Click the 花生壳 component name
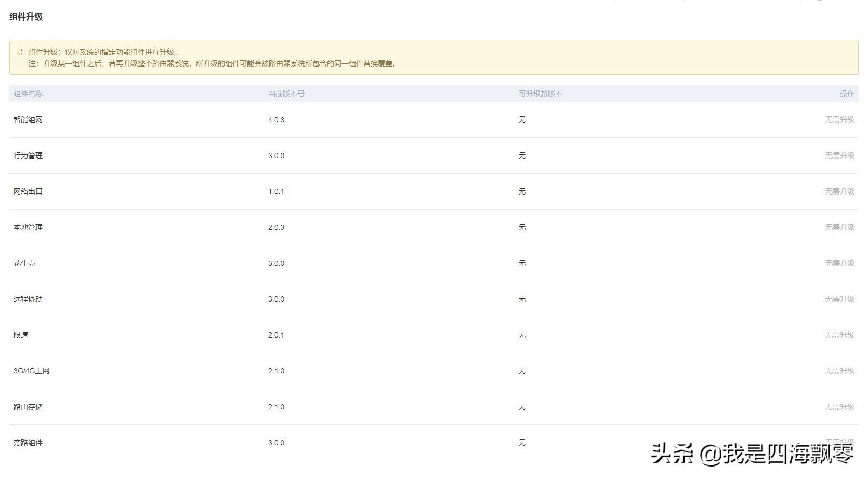The height and width of the screenshot is (479, 868). 24,263
